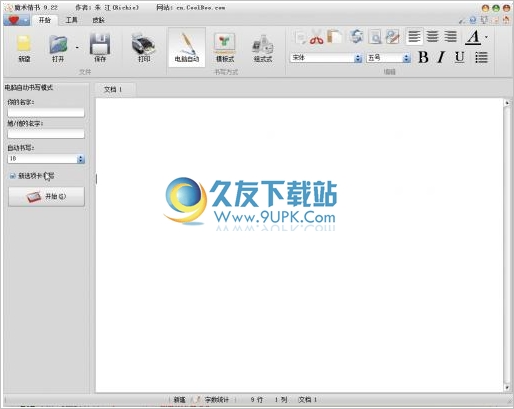Click the undo/redo arrows icon
Viewport: 514px width, 409px height.
click(x=356, y=36)
